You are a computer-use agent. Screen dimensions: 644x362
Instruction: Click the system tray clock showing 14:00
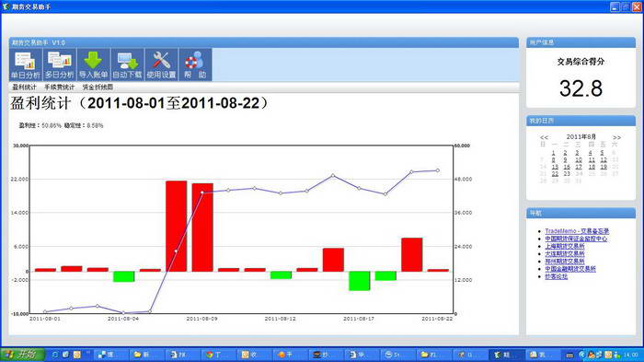pyautogui.click(x=630, y=355)
